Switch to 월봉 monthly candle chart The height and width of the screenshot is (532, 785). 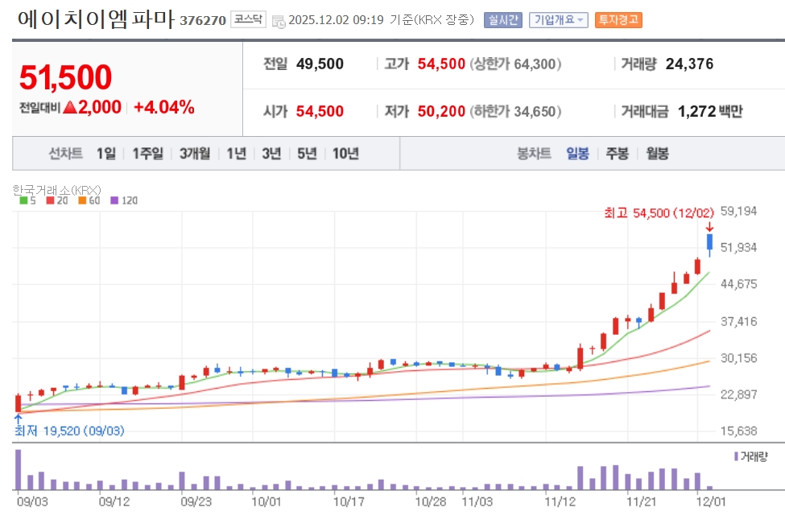click(x=657, y=154)
